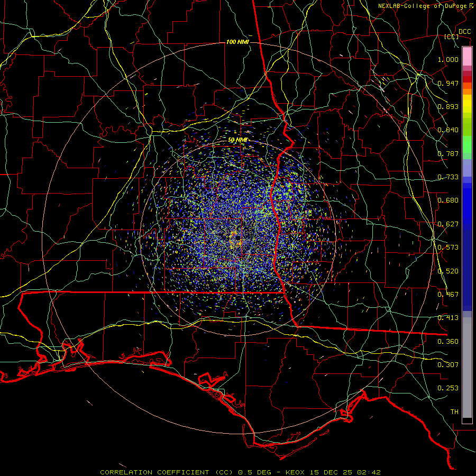The height and width of the screenshot is (476, 476).
Task: Click the DCC label above the color scale
Action: (x=464, y=32)
